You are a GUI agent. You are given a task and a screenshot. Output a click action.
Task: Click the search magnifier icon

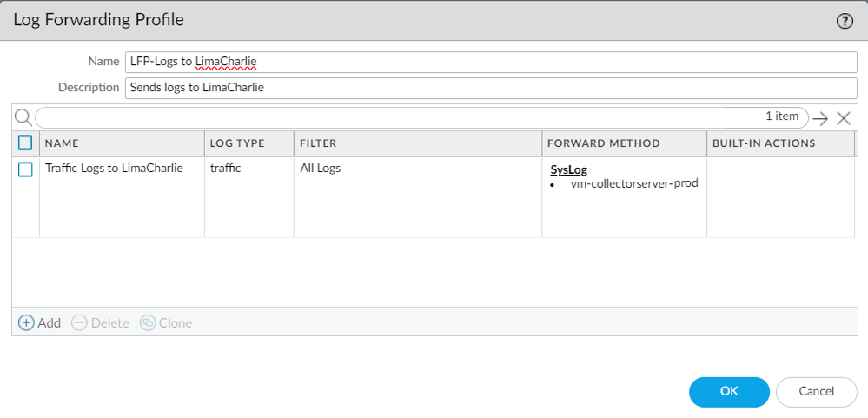coord(23,117)
